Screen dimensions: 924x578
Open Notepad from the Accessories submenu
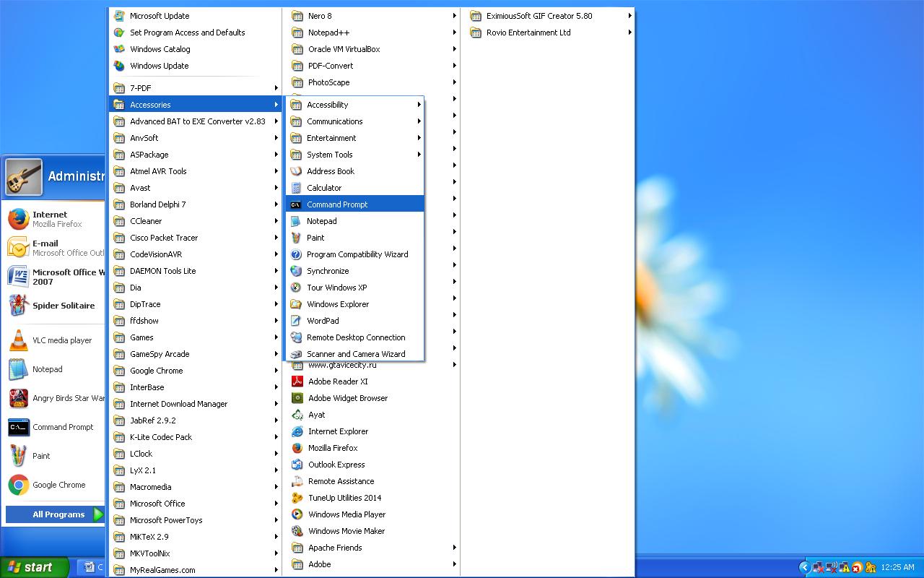point(354,221)
